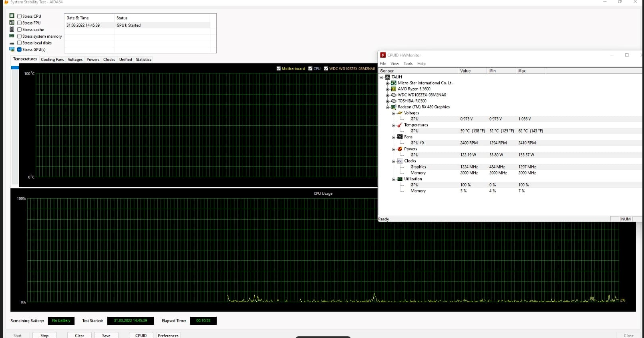Viewport: 644px width, 338px height.
Task: Click the Stress local disks drive icon
Action: click(x=12, y=43)
